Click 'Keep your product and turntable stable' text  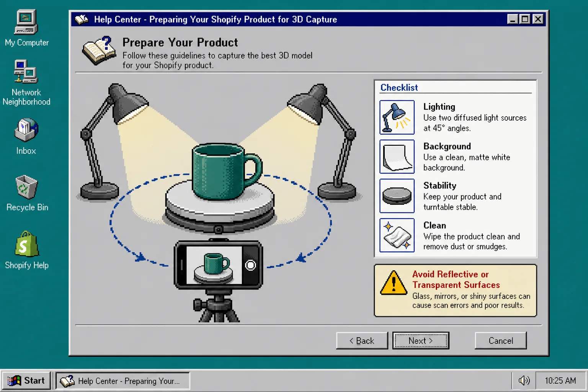(x=462, y=202)
